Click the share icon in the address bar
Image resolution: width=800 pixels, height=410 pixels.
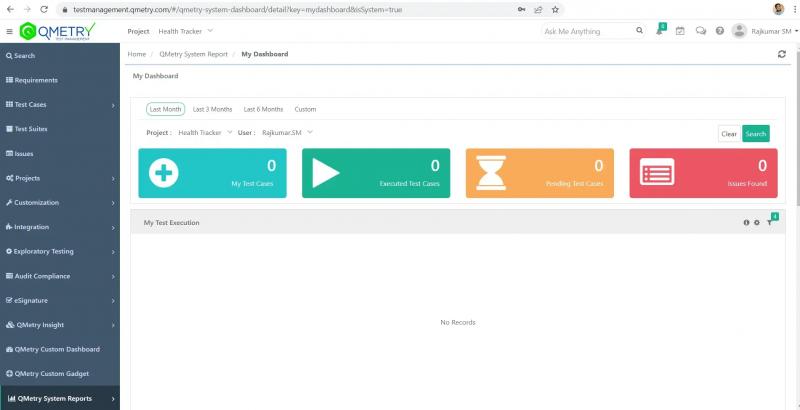click(x=538, y=9)
